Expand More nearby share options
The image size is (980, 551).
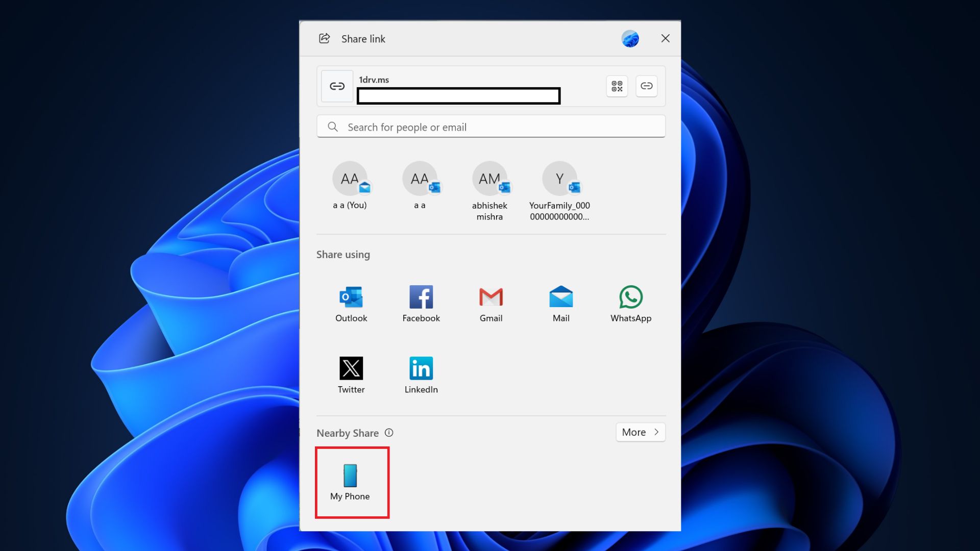641,432
